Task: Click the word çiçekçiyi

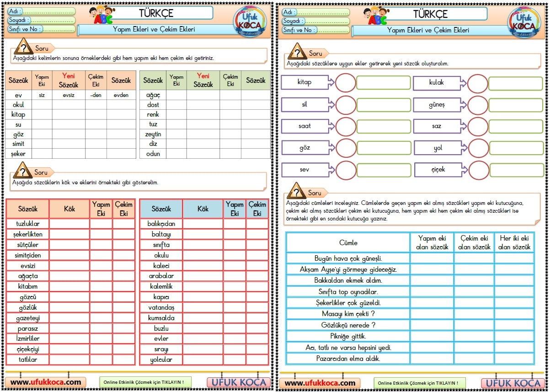Action: 28,349
